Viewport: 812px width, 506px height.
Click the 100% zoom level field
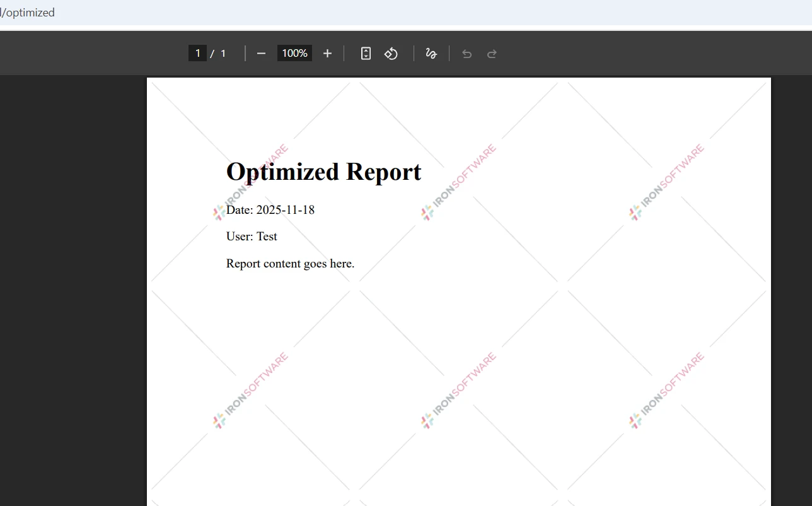click(x=294, y=53)
